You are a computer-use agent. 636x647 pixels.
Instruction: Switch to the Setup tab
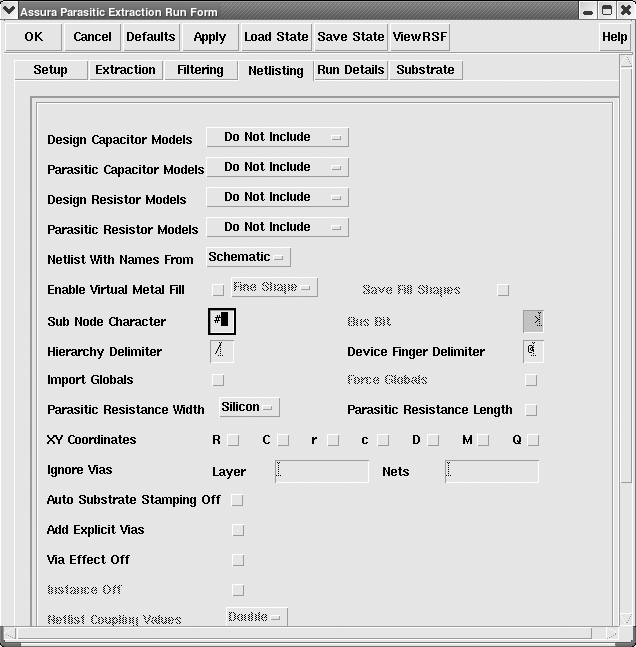(50, 70)
